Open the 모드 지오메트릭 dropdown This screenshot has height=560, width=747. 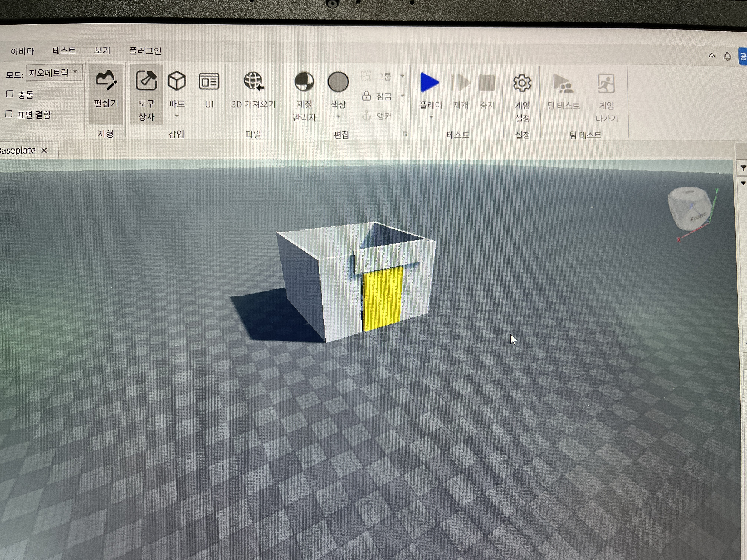54,73
